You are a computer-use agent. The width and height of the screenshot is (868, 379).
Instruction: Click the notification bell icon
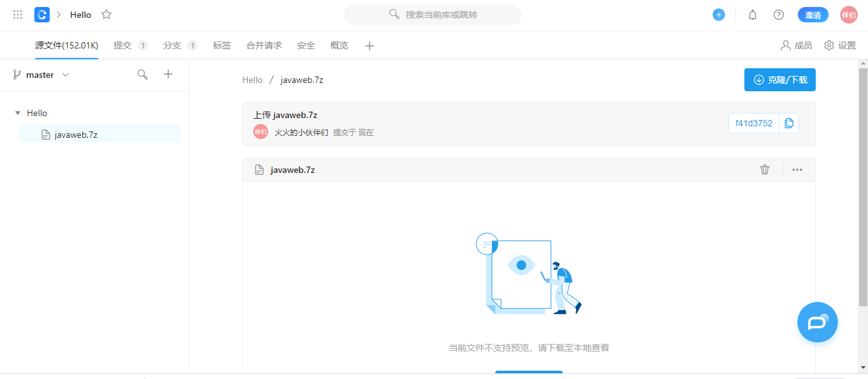pos(752,14)
